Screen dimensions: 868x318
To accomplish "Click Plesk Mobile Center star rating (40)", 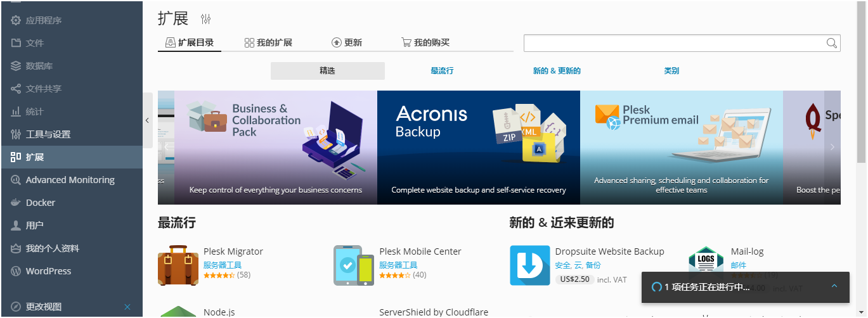I will pos(394,275).
